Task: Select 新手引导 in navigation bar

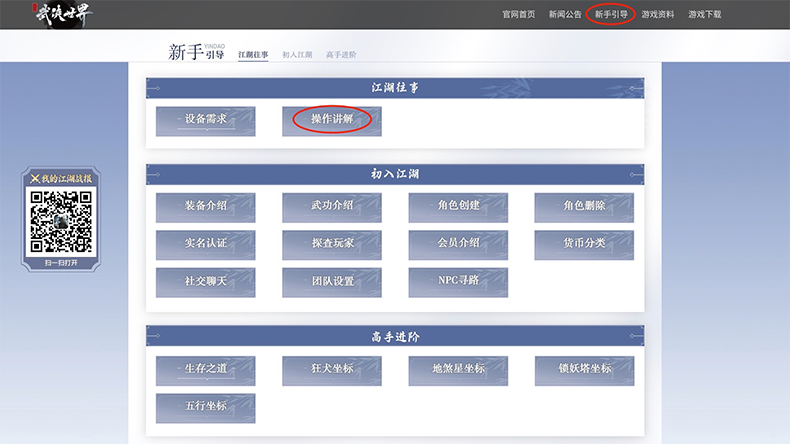Action: tap(611, 15)
